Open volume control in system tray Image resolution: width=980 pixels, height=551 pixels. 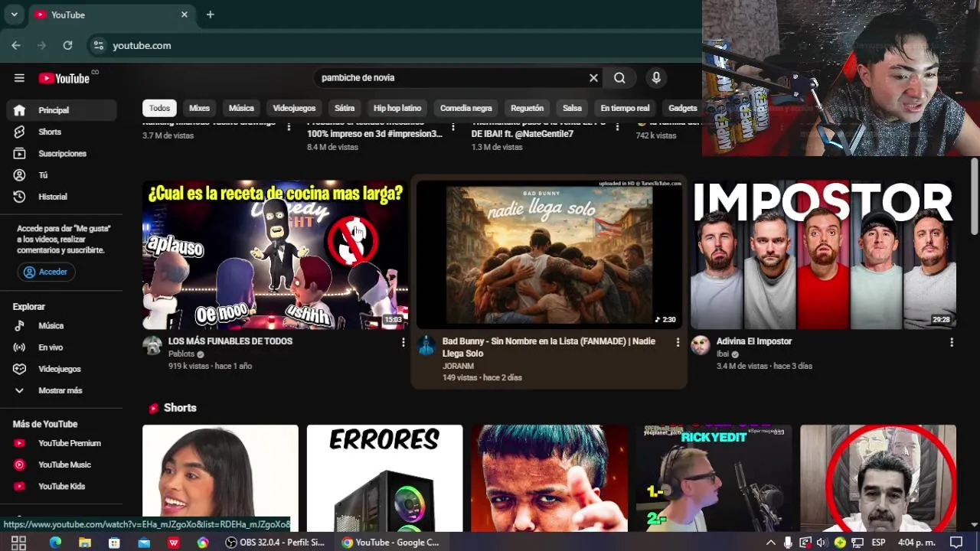pyautogui.click(x=822, y=543)
